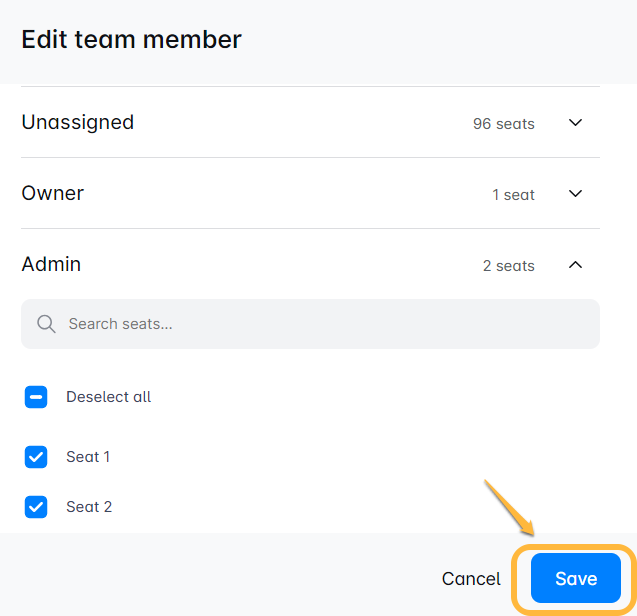This screenshot has width=637, height=616.
Task: Click the 1 seat count
Action: [x=513, y=195]
